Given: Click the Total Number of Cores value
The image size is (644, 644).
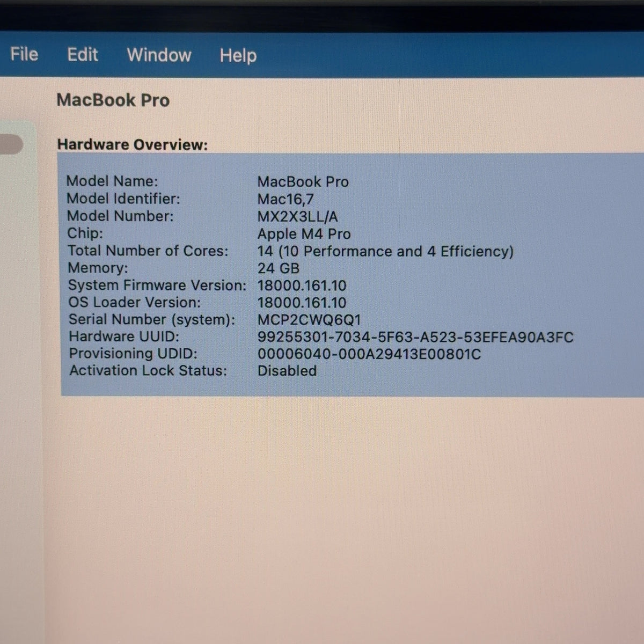Looking at the screenshot, I should (x=385, y=251).
